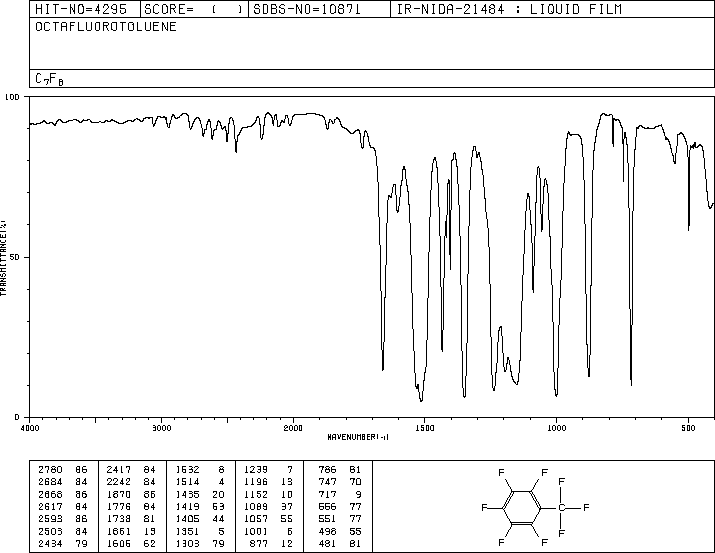Screen dimensions: 715x553
Task: Click the 1500 wavenumber axis label
Action: click(425, 428)
